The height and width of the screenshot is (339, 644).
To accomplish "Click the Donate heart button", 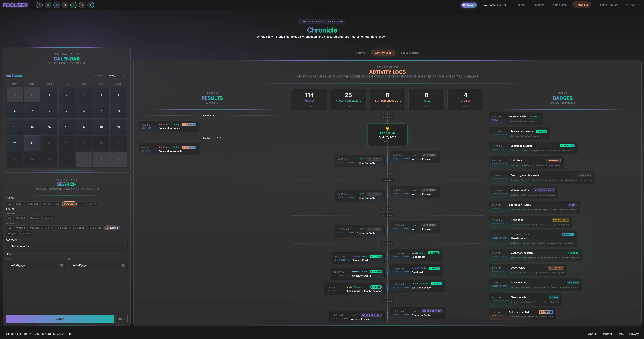I will click(469, 5).
